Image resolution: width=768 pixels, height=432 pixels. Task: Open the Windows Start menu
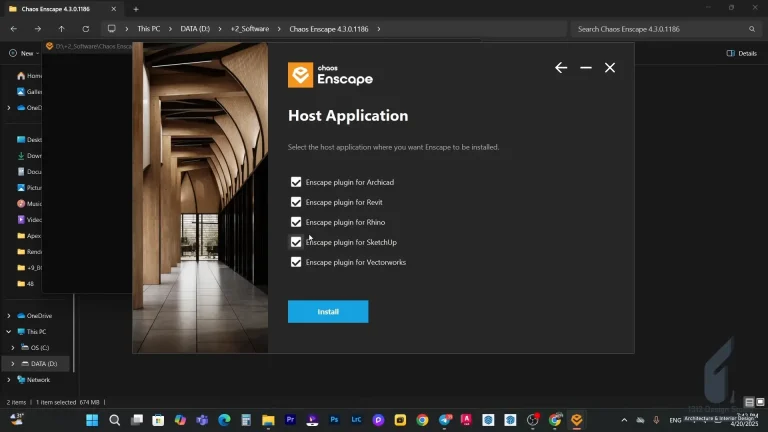(x=92, y=420)
